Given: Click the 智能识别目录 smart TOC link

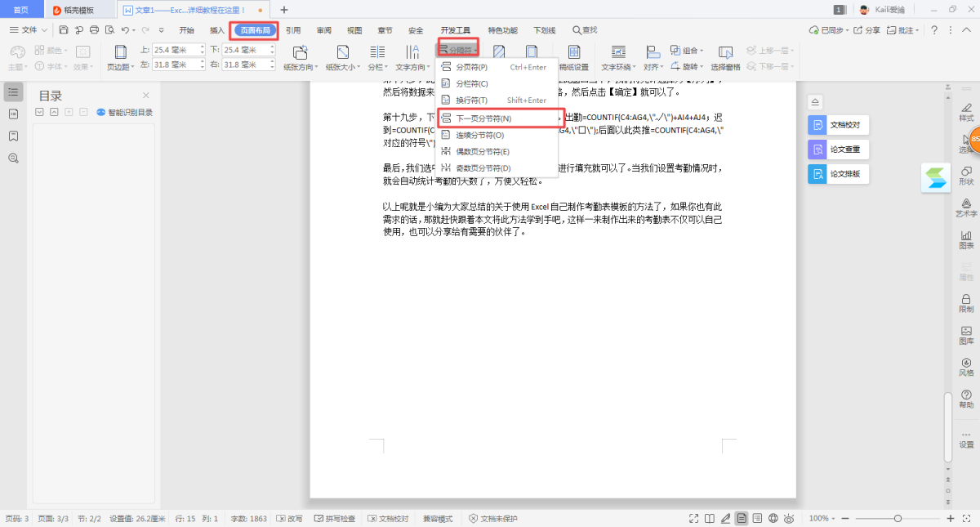Looking at the screenshot, I should pos(125,113).
